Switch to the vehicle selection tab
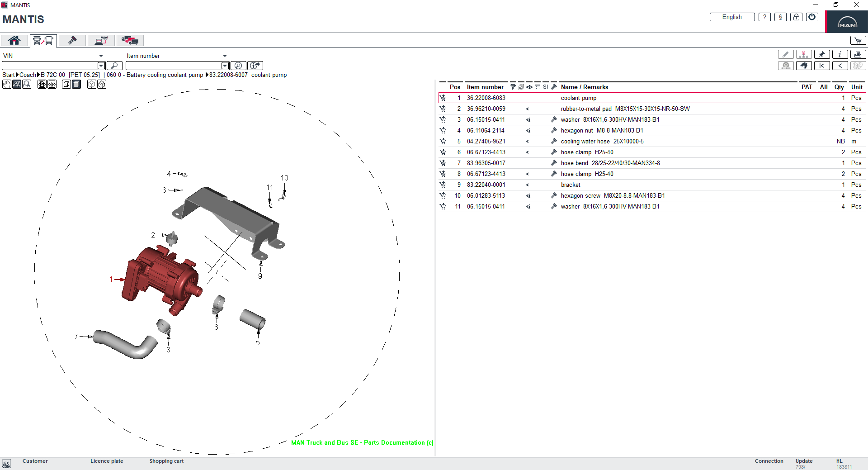 [42, 40]
